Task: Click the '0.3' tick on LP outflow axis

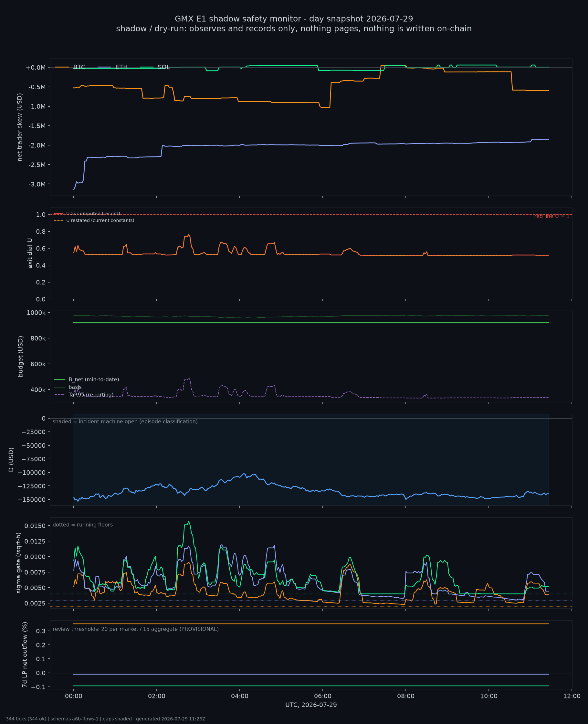Action: [x=41, y=631]
